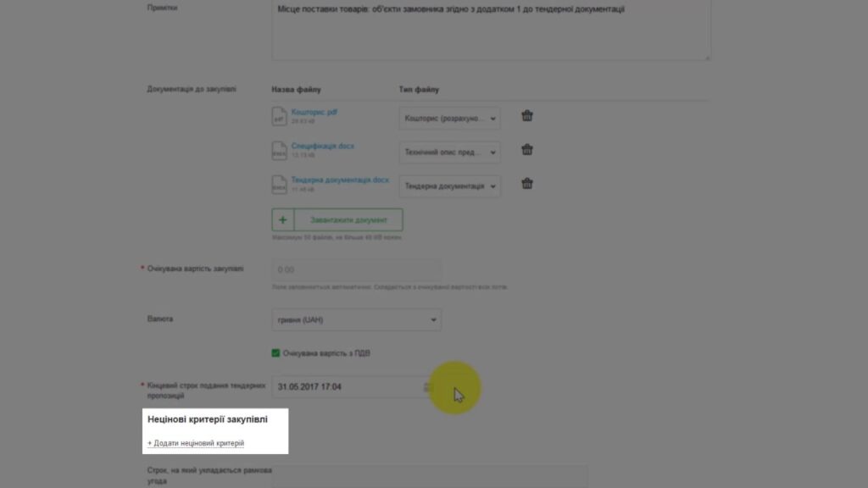Viewport: 868px width, 488px height.
Task: Click the Завантажити документ button
Action: 337,219
